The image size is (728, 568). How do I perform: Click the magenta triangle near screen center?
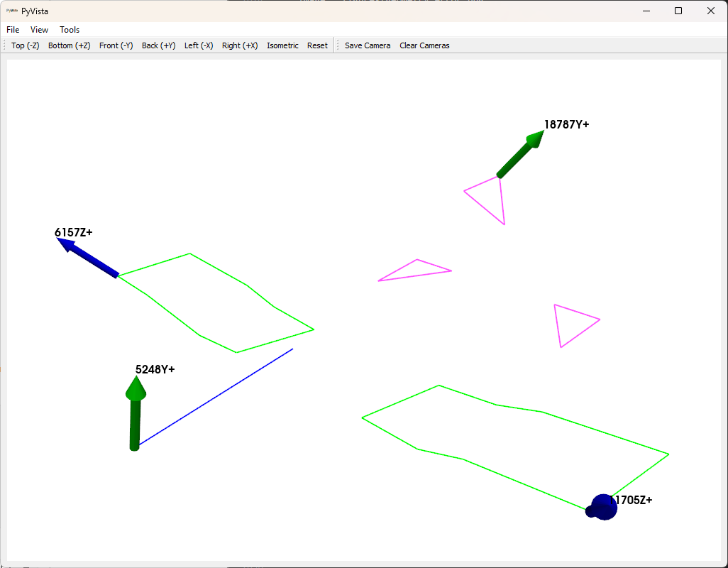pos(414,271)
